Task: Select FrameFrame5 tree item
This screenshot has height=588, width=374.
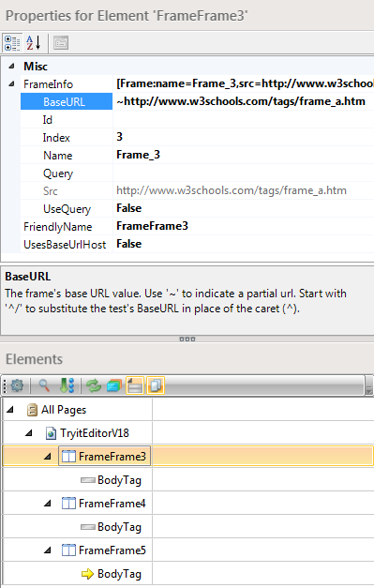Action: coord(112,550)
